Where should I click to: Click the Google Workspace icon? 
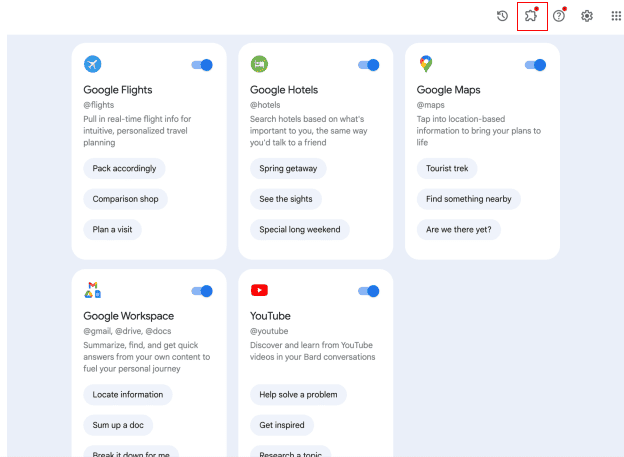(92, 290)
